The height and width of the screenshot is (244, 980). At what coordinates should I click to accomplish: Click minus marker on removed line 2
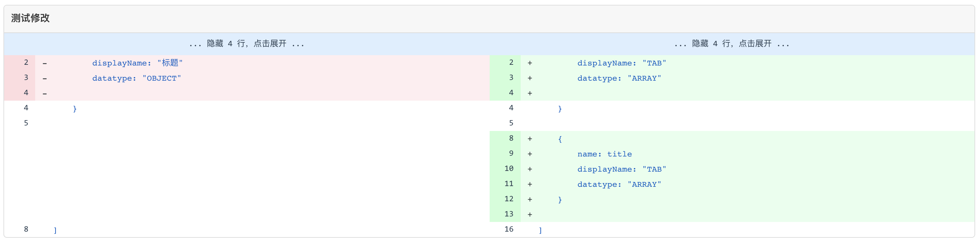[x=45, y=63]
